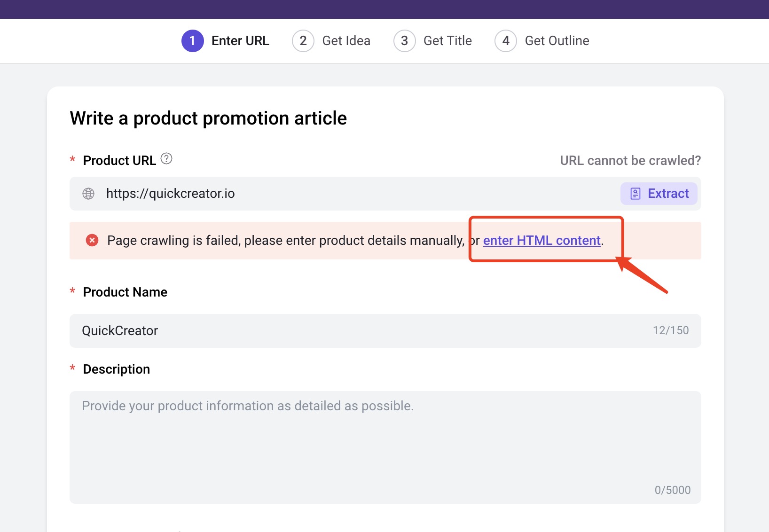Go to the Get Outline step label
The width and height of the screenshot is (769, 532).
[x=557, y=41]
